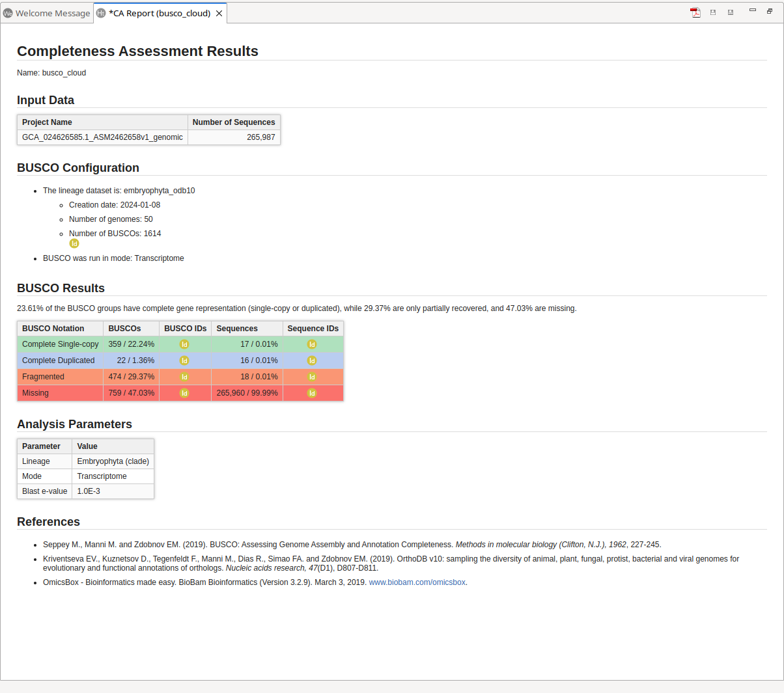Export report as PDF
Screen dimensions: 784x693
[695, 12]
